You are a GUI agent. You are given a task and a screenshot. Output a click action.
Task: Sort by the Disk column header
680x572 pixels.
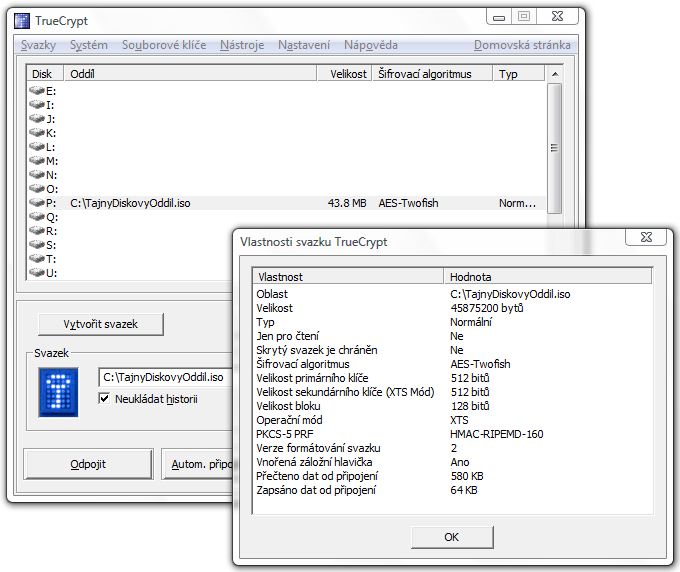(45, 74)
